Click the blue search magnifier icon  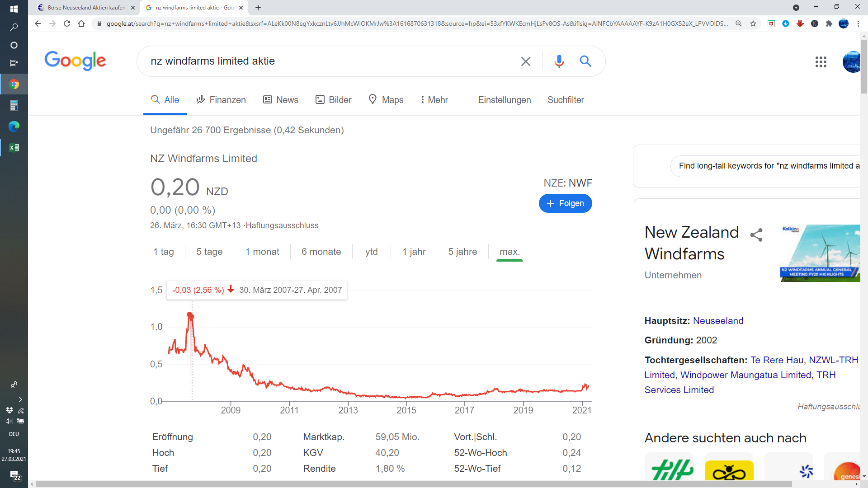pyautogui.click(x=585, y=61)
